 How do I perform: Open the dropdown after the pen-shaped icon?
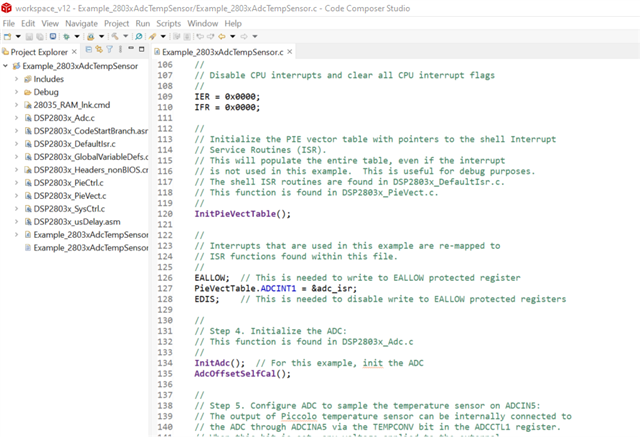pos(163,36)
